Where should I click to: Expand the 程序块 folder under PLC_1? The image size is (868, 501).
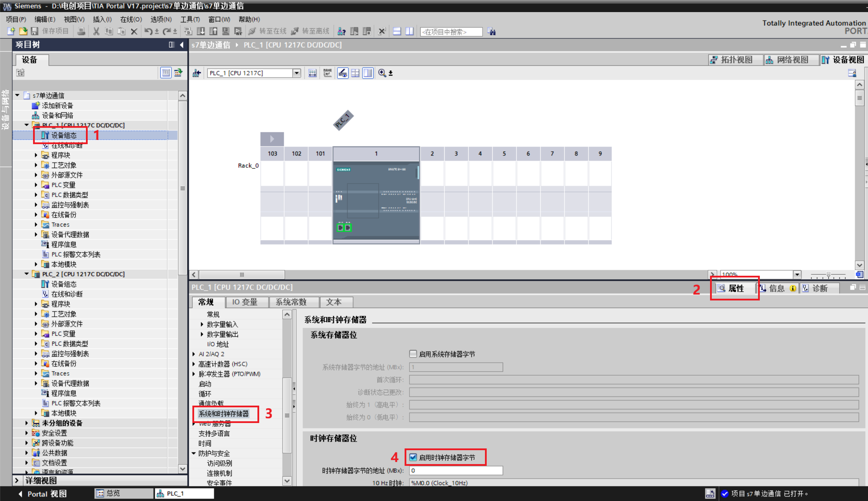(36, 155)
